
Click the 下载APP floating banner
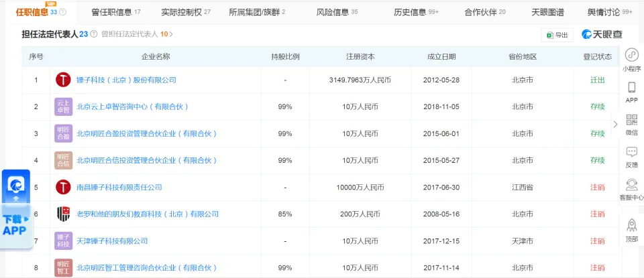tap(15, 209)
